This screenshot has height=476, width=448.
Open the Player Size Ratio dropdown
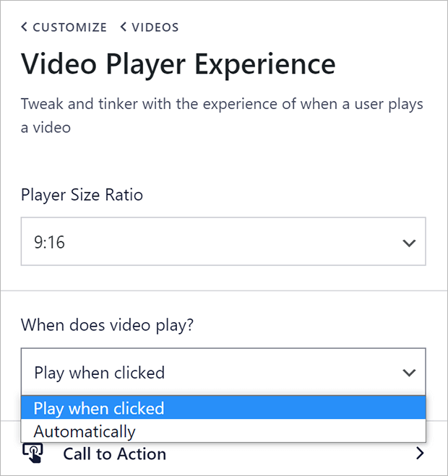pyautogui.click(x=223, y=241)
